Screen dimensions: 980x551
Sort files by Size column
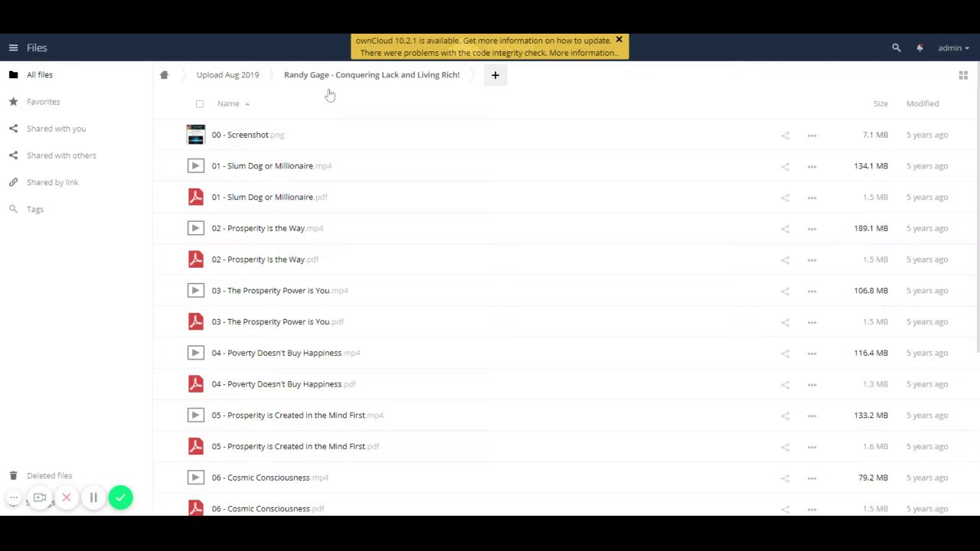[880, 103]
